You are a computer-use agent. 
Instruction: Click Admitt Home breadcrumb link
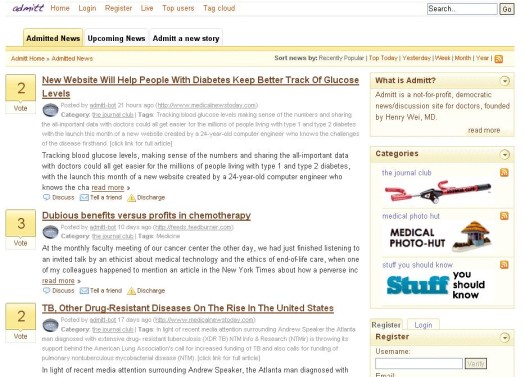point(28,59)
